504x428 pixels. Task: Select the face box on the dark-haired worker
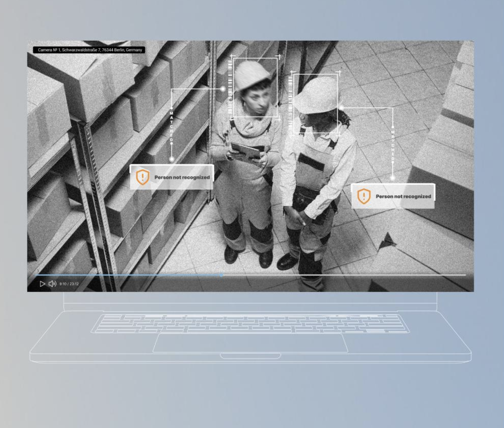(x=315, y=103)
